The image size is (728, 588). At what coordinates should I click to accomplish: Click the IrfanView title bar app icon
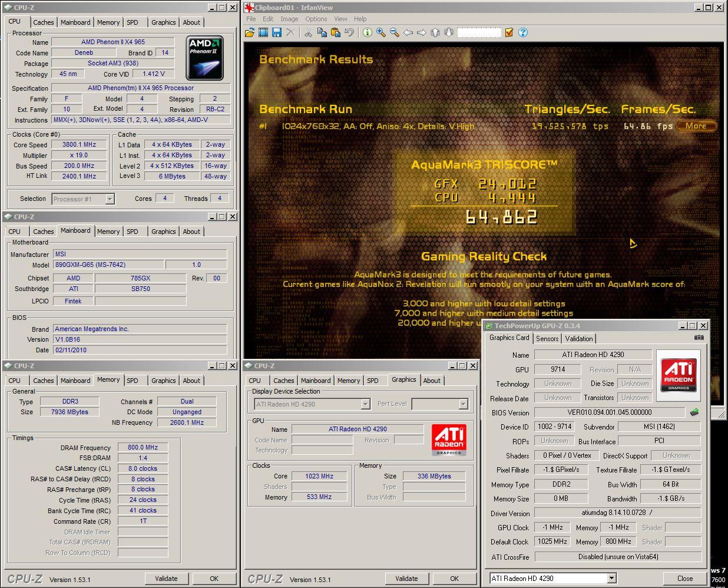[x=249, y=8]
